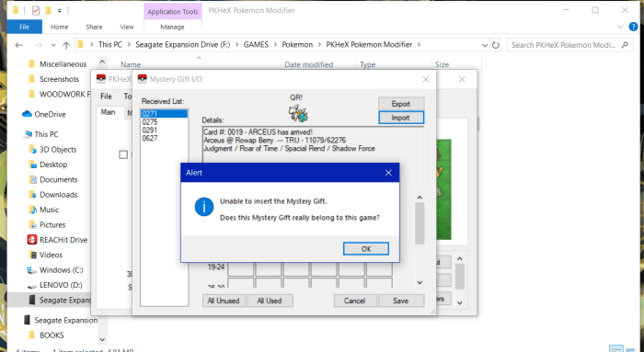Viewport: 644px width, 352px height.
Task: Click the Pokeball icon in Mystery Gift title
Action: (143, 79)
